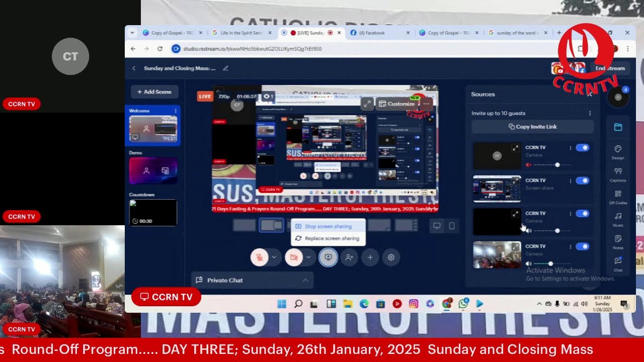Open the Welcome scene options menu
644x362 pixels.
175,111
